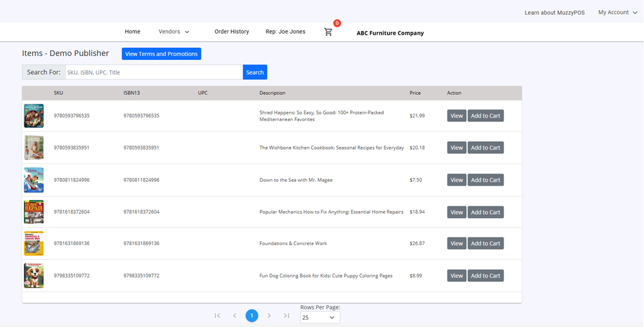Jump to the last page of results
This screenshot has height=327, width=644.
click(x=287, y=315)
